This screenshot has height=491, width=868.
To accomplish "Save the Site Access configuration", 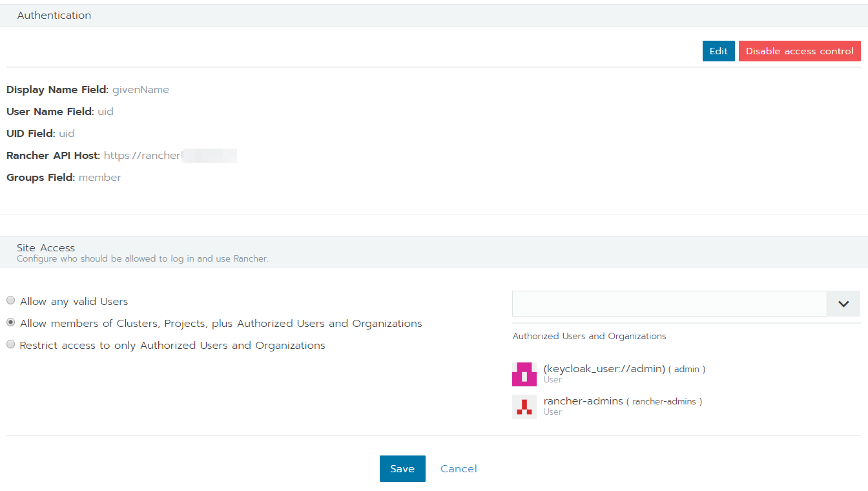I will (402, 468).
